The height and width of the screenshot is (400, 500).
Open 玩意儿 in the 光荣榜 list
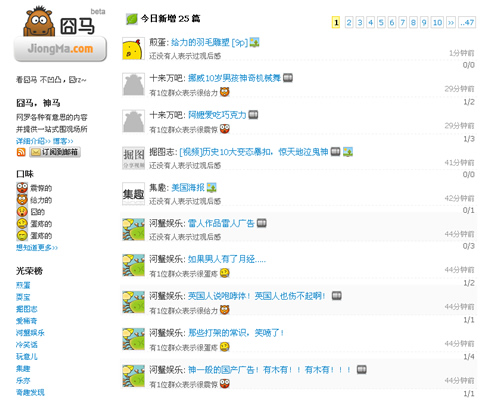pos(27,357)
